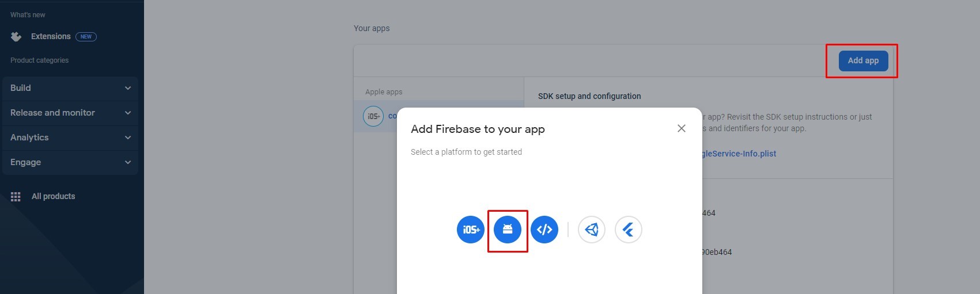Open All products in sidebar
The height and width of the screenshot is (294, 980).
[53, 196]
